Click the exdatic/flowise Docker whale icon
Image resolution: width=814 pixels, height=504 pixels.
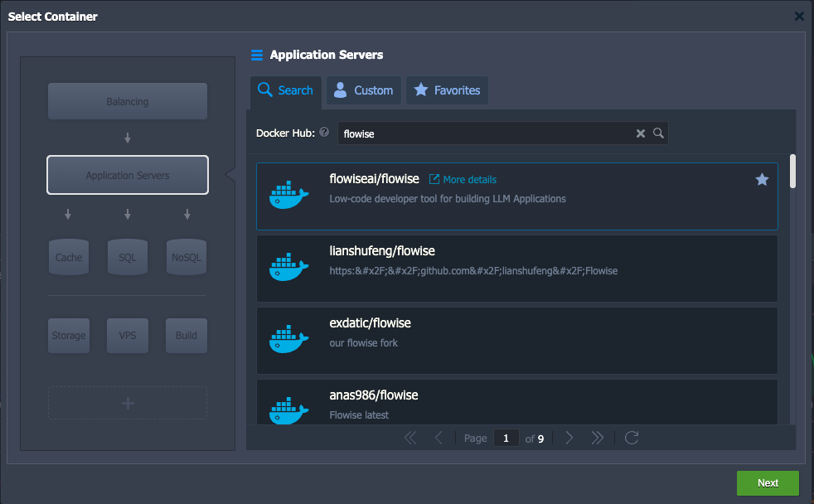(x=288, y=340)
